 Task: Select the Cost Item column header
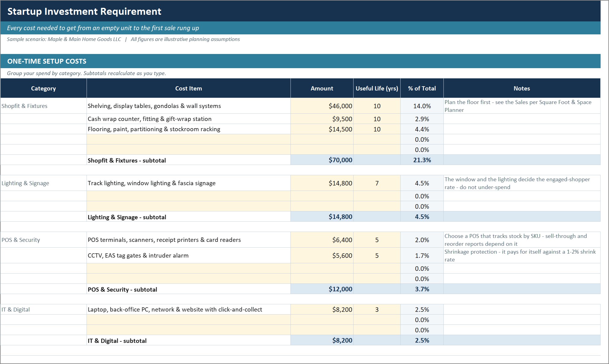[x=189, y=88]
